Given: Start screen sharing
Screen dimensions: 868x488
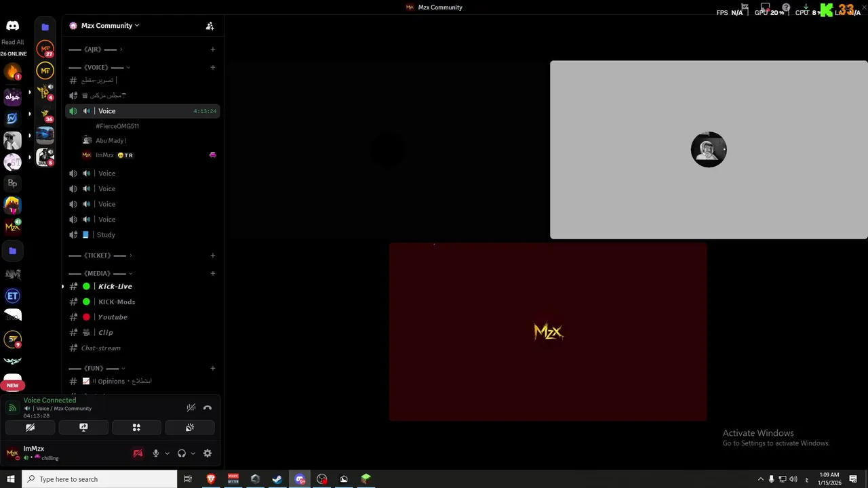Looking at the screenshot, I should pos(83,428).
